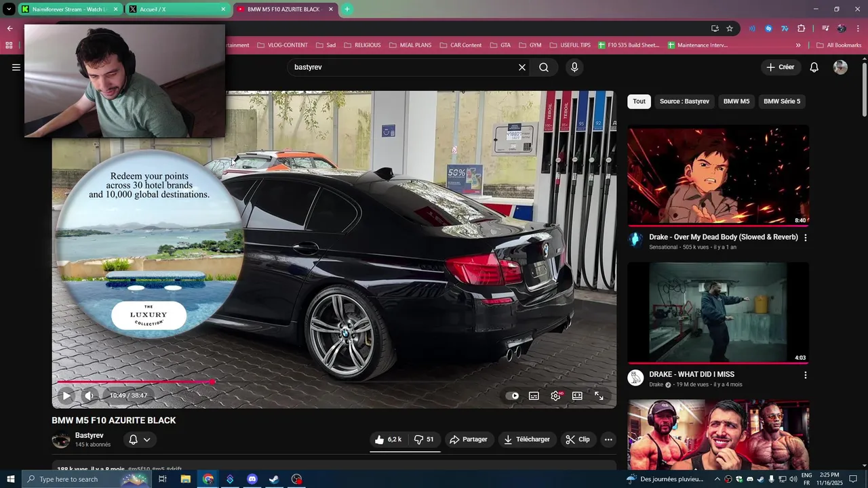Open Discord from the taskbar

252,479
